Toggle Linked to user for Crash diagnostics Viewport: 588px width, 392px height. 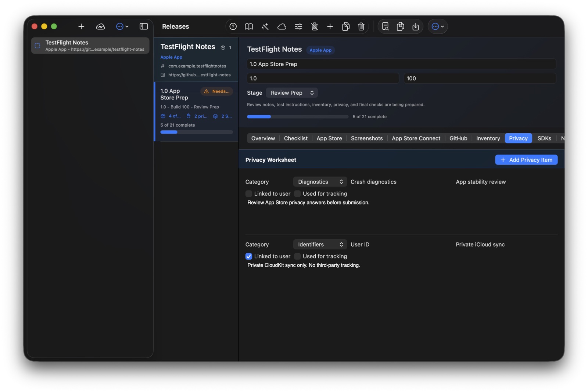coord(249,193)
